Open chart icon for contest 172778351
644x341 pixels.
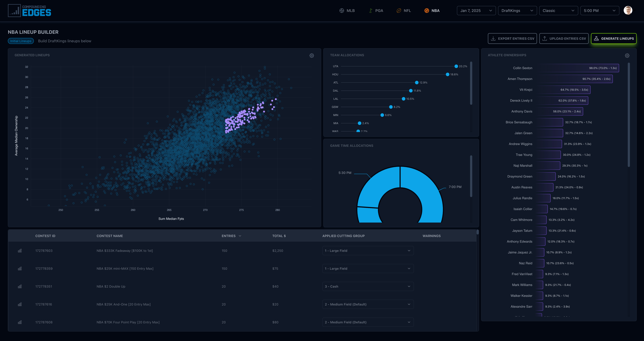(x=20, y=286)
